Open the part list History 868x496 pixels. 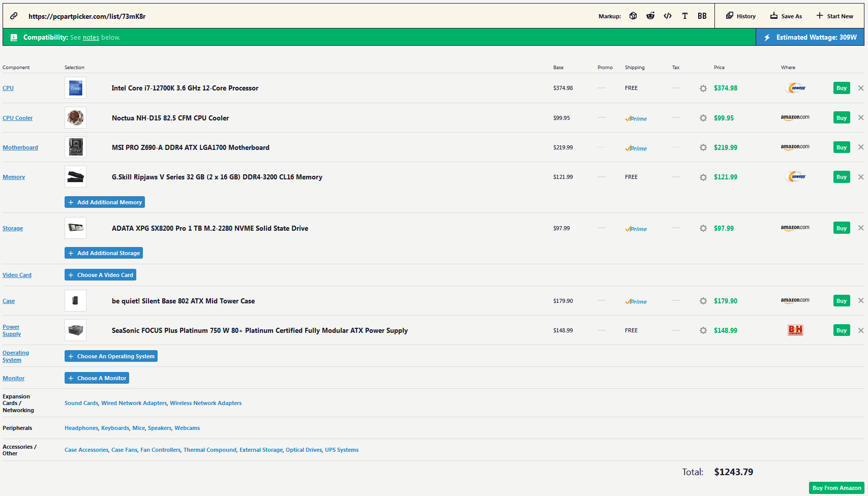[741, 16]
